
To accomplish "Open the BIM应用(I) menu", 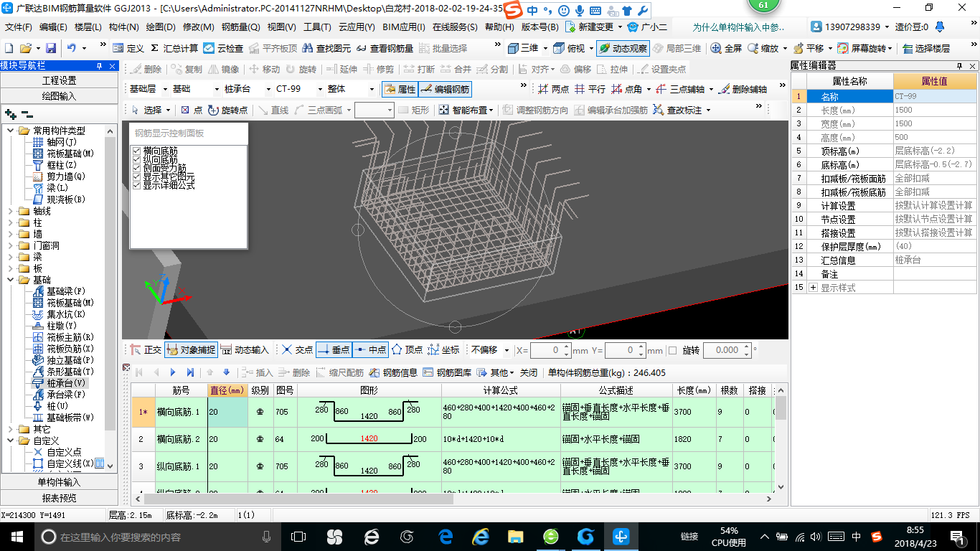I will 404,27.
